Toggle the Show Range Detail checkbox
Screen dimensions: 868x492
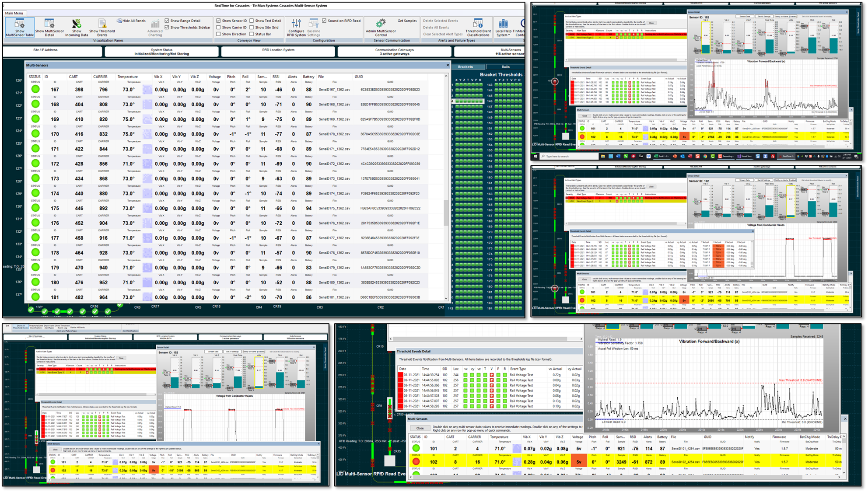[x=167, y=21]
